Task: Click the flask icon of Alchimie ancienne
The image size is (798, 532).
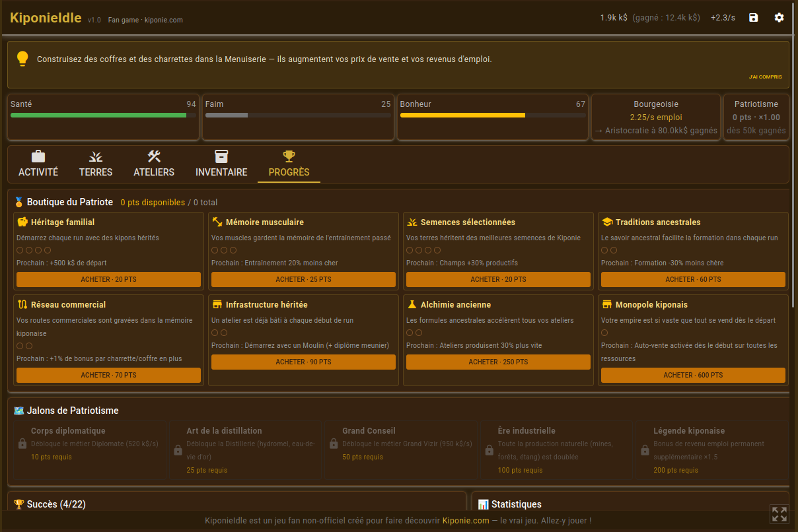Action: click(412, 304)
